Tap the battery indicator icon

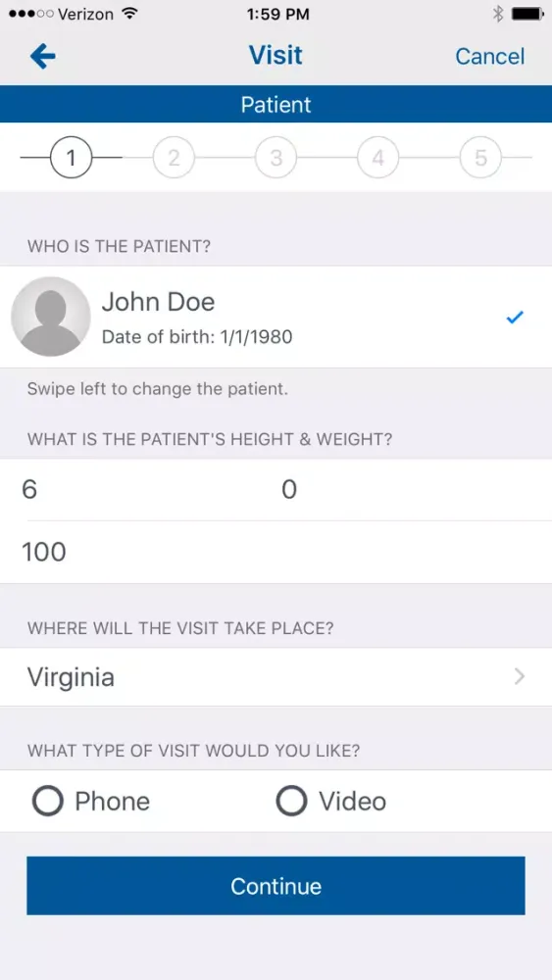click(x=527, y=14)
